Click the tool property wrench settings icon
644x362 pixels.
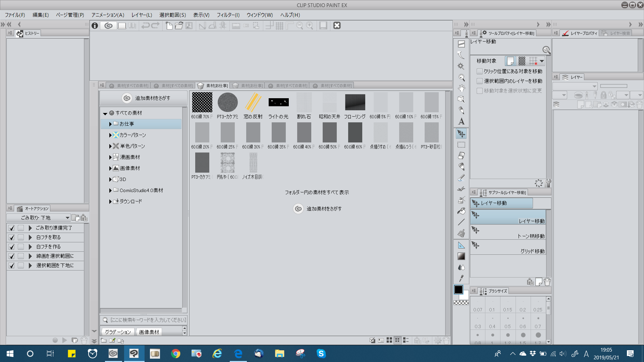tap(548, 183)
